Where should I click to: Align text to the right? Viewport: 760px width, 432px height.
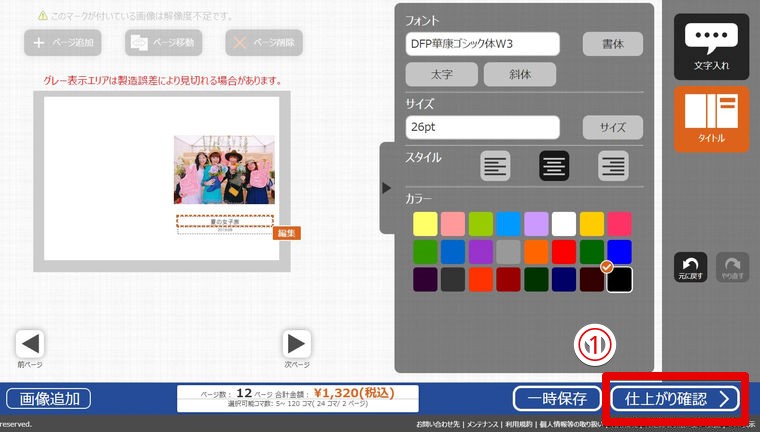612,166
